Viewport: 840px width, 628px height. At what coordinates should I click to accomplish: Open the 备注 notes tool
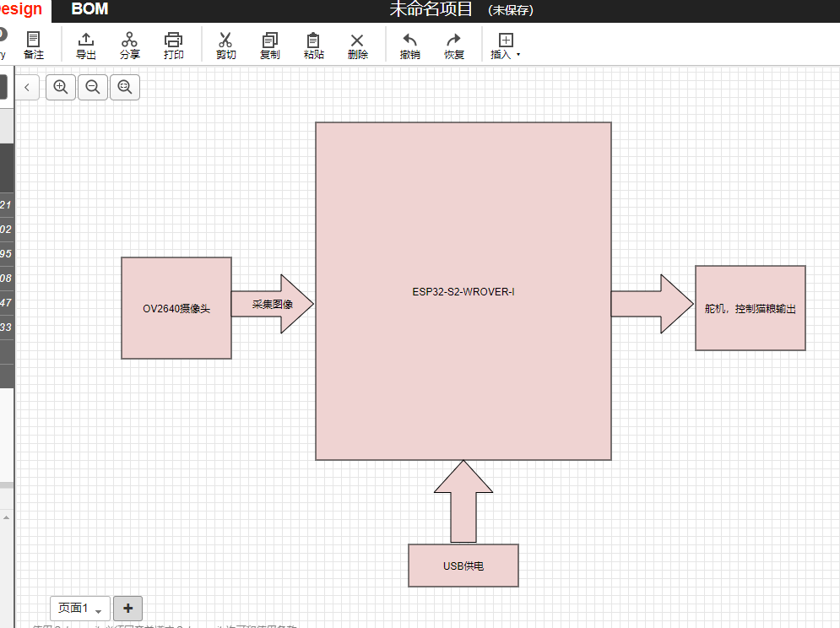(x=33, y=45)
